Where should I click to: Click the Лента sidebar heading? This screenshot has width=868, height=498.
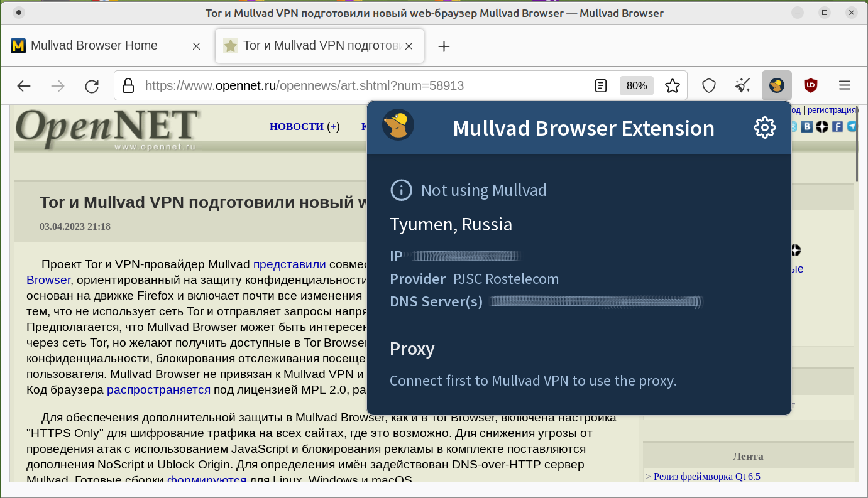(x=748, y=456)
